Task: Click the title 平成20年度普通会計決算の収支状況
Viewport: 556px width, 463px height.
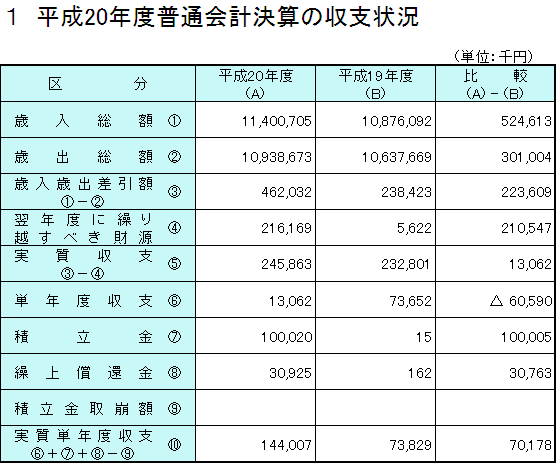Action: pos(228,17)
